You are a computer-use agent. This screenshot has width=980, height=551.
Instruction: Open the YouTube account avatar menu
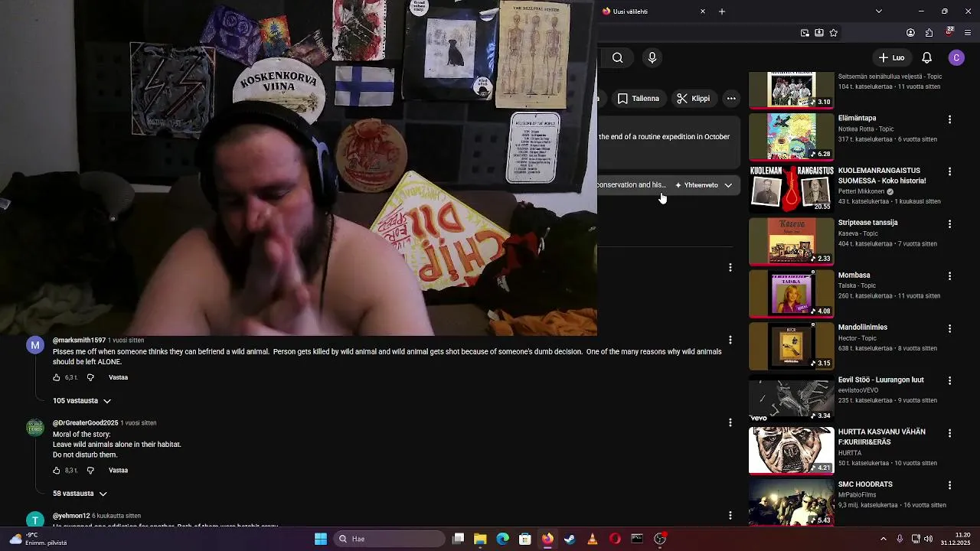pyautogui.click(x=956, y=57)
